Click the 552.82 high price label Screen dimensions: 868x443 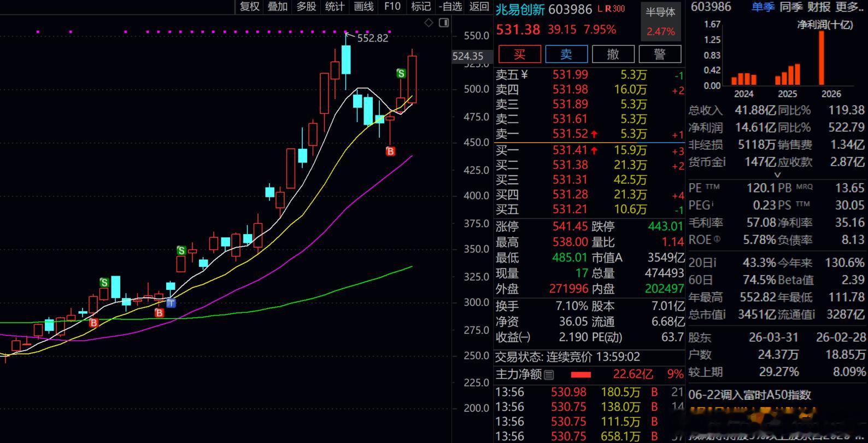(373, 38)
